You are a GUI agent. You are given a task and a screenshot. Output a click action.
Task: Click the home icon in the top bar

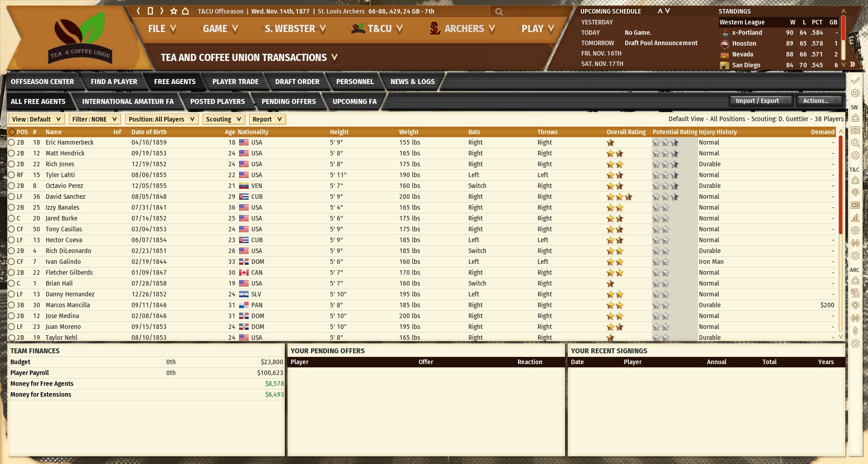185,11
